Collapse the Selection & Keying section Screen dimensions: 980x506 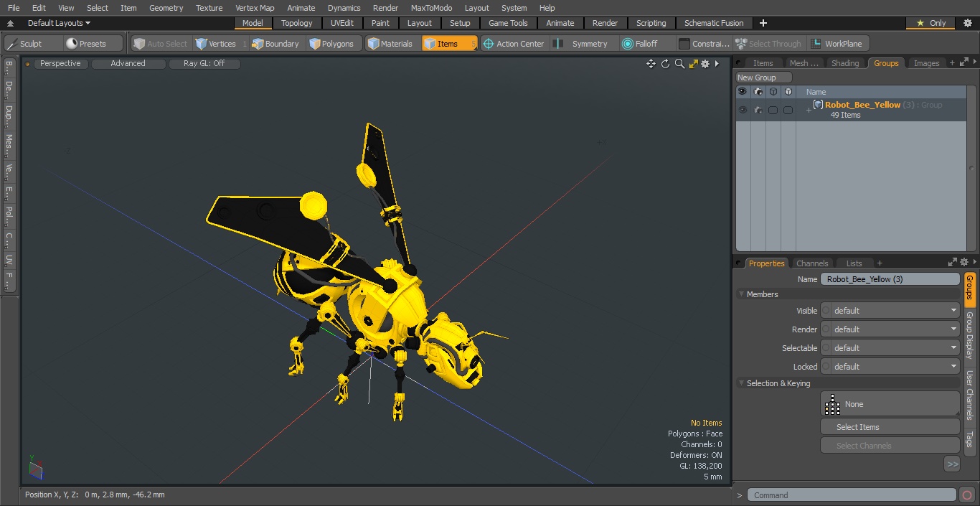(x=741, y=383)
